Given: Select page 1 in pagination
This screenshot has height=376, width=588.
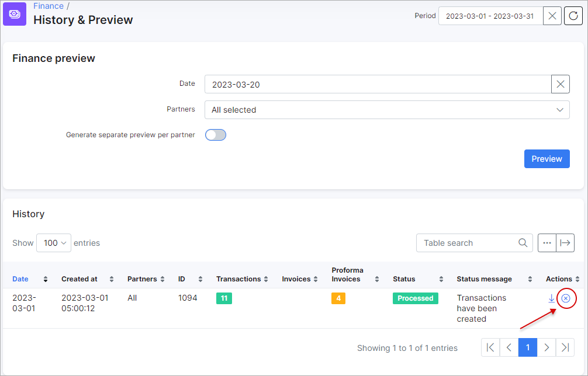Looking at the screenshot, I should click(527, 347).
